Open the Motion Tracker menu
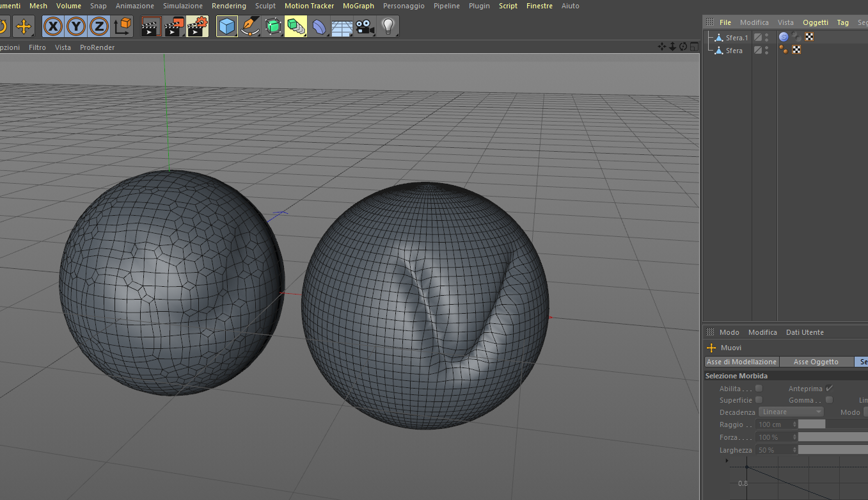The image size is (868, 500). [310, 6]
